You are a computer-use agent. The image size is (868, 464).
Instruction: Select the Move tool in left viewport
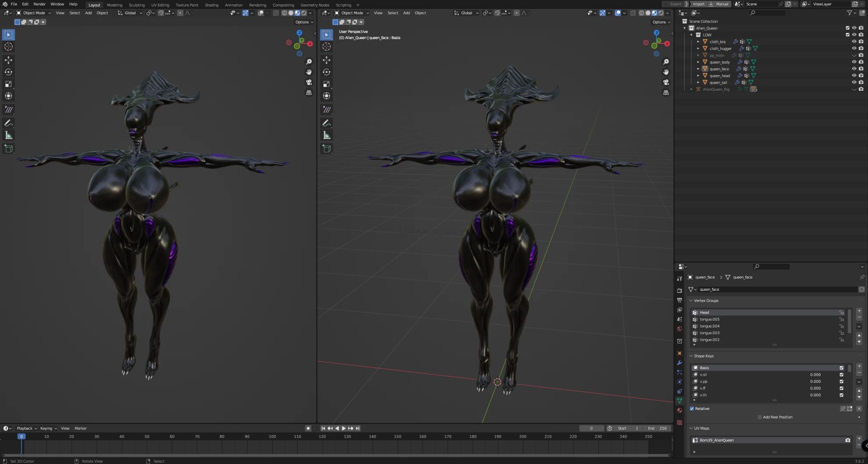[x=8, y=60]
